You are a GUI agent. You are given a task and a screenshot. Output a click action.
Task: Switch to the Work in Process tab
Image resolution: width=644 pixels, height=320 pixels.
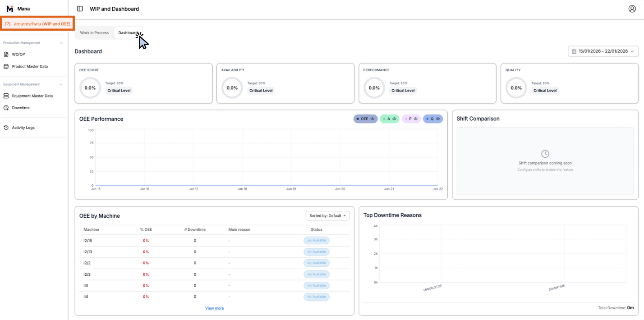coord(94,32)
